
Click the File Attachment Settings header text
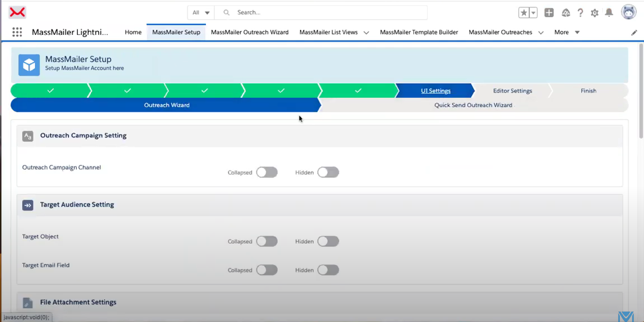(x=78, y=302)
